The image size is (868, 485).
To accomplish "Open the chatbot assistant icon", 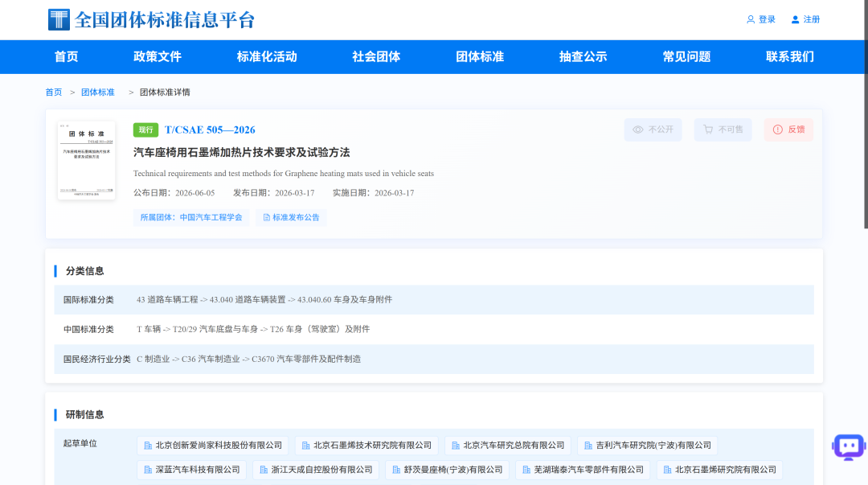I will click(849, 446).
